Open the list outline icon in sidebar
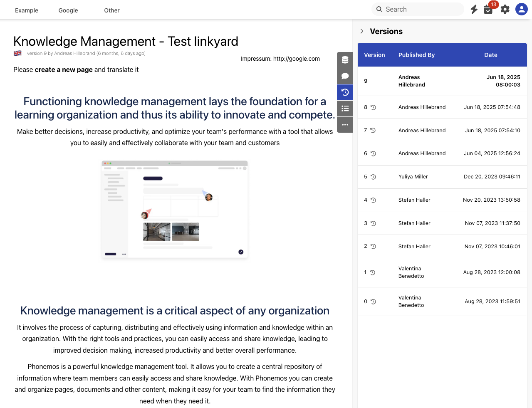The width and height of the screenshot is (532, 408). click(345, 109)
